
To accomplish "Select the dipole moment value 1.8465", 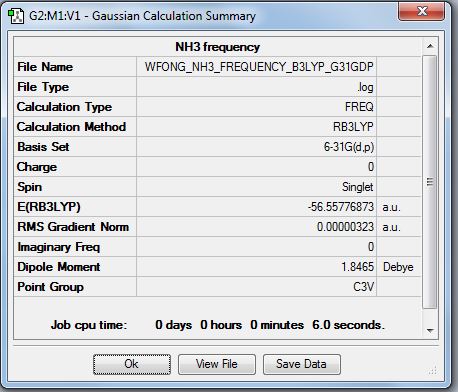I will point(357,267).
